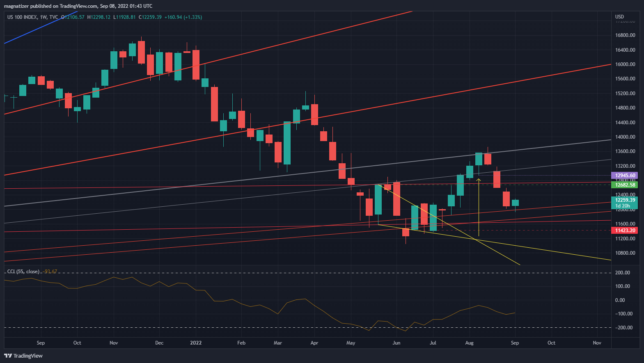Screen dimensions: 644x363
Task: Click the 15200.00 price axis label
Action: coord(625,94)
